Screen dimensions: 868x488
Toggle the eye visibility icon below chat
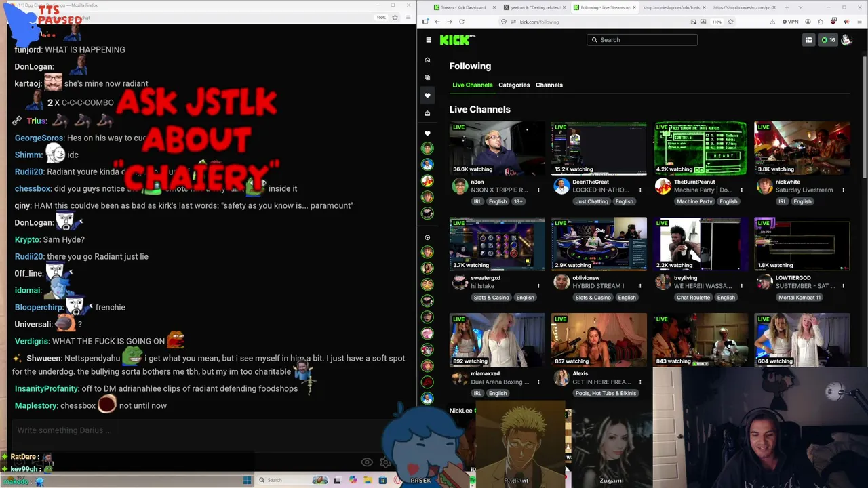(x=367, y=462)
